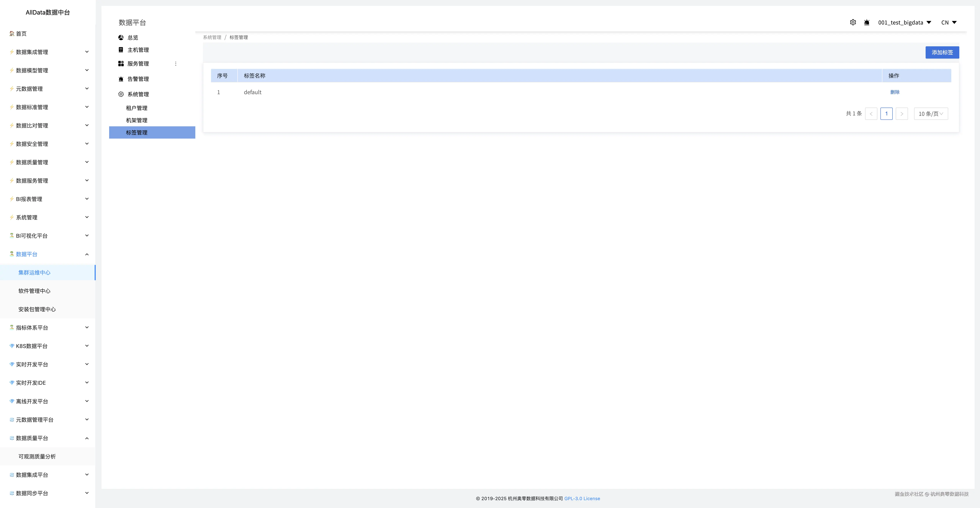The height and width of the screenshot is (508, 980).
Task: Click the system management gear icon
Action: point(121,94)
